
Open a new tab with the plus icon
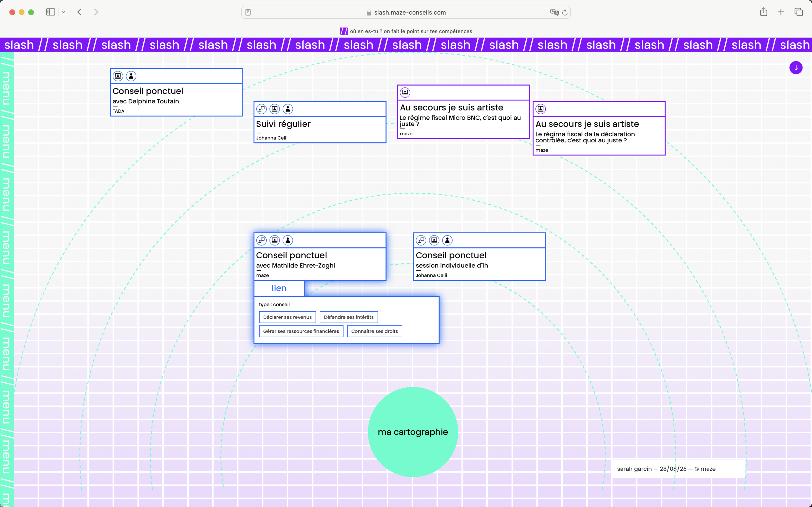tap(781, 12)
